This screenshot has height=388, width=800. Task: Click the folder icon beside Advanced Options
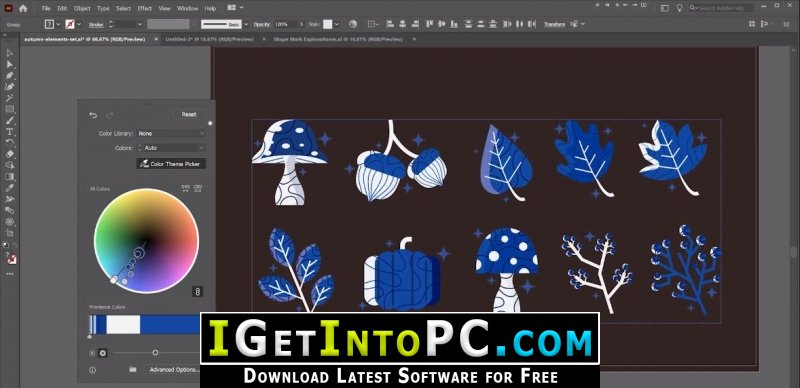click(133, 369)
